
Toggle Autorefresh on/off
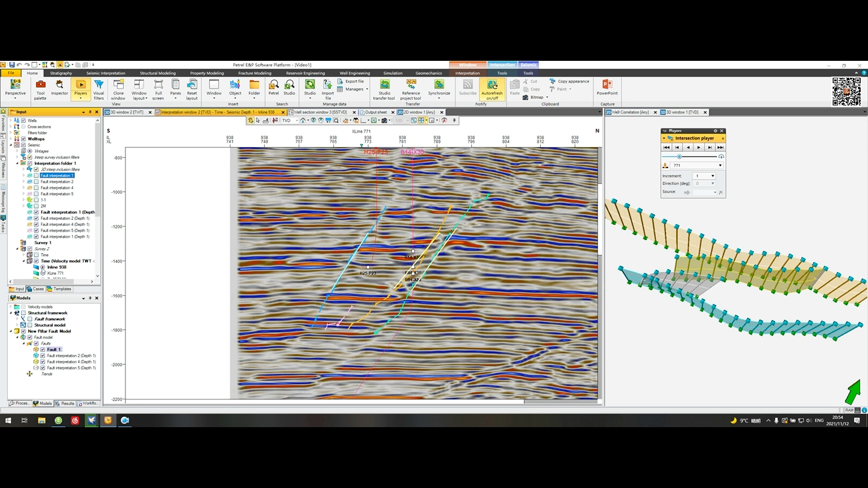coord(492,89)
